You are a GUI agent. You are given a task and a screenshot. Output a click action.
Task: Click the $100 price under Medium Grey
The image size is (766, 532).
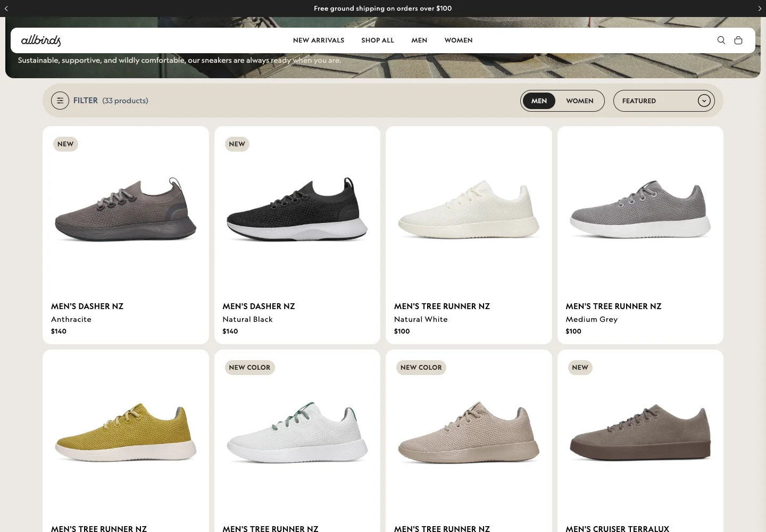pos(573,331)
